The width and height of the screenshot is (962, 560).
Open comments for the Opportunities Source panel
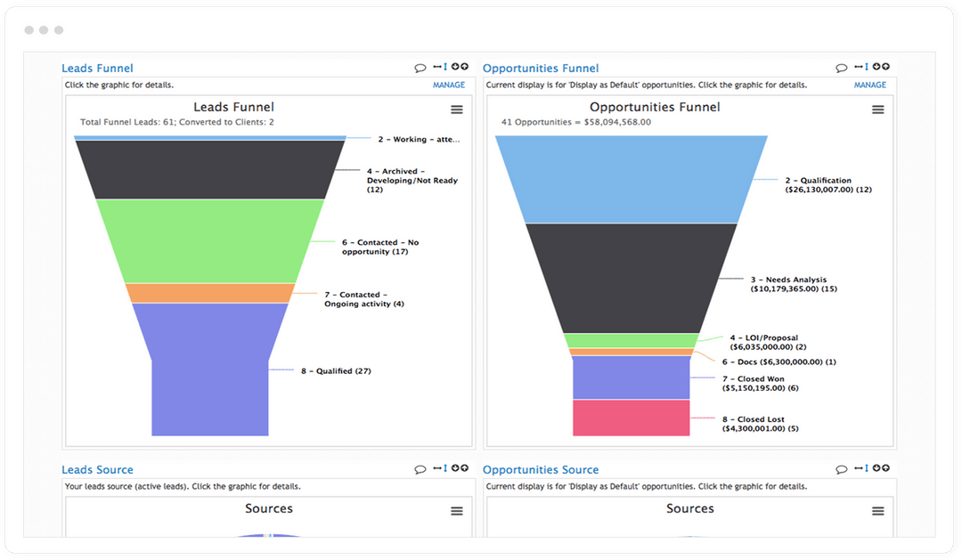pyautogui.click(x=842, y=470)
